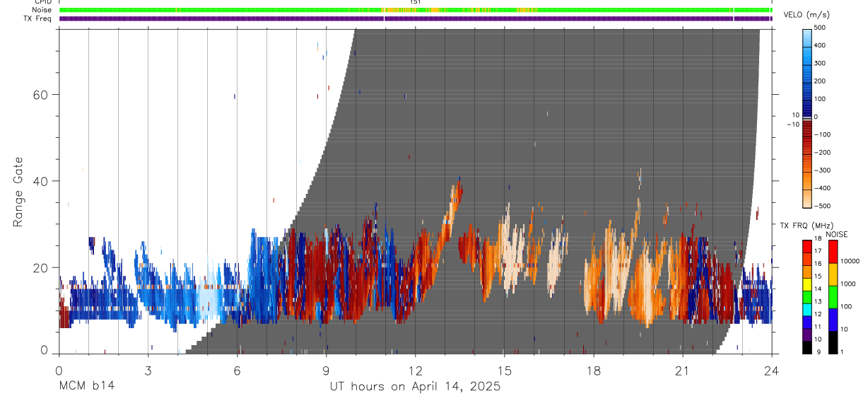868x401 pixels.
Task: Click the TX FRQ (MHz) legend title
Action: [801, 226]
